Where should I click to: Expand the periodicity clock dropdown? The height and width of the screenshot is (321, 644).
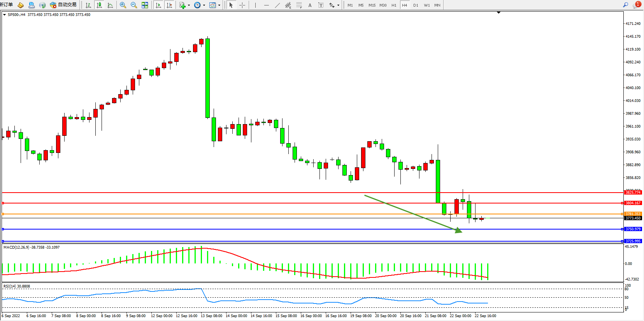coord(204,5)
